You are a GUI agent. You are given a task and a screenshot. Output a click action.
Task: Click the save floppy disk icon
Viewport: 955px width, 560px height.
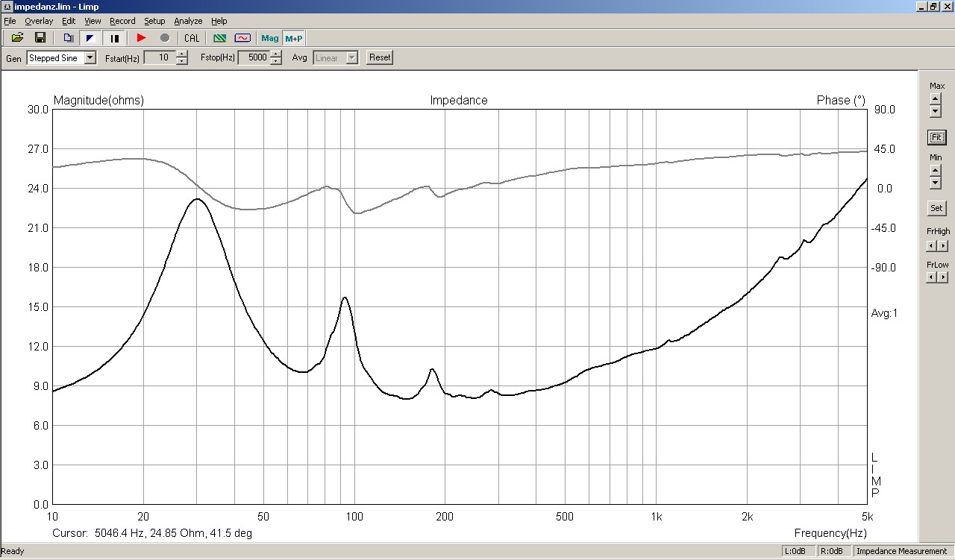coord(40,38)
